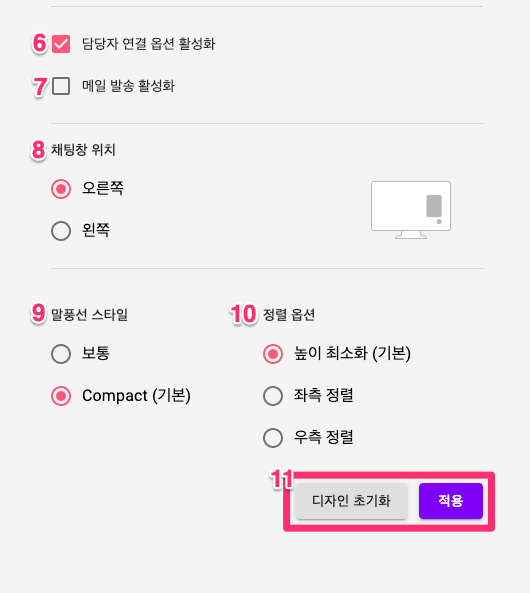Viewport: 530px width, 593px height.
Task: Choose the Compact (기본) bubble style radio
Action: click(61, 396)
